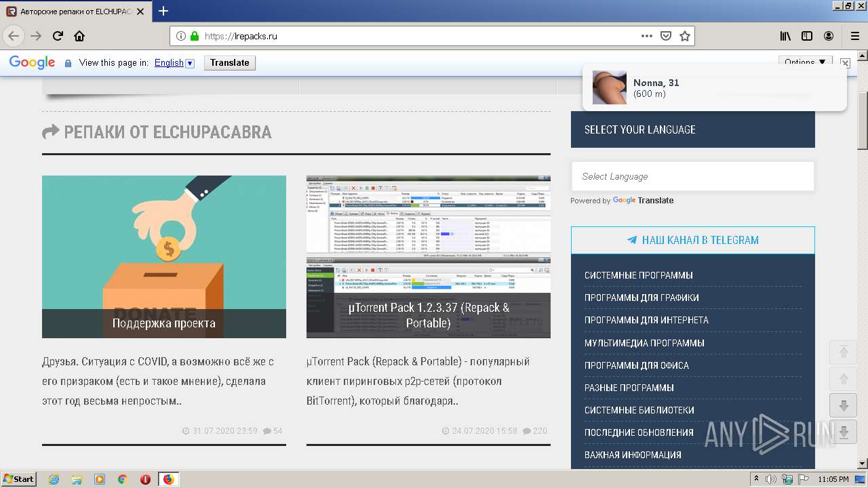This screenshot has height=488, width=868.
Task: Open the СИСТЕМНЫЕ ПРОГРАММЫ category
Action: [639, 275]
